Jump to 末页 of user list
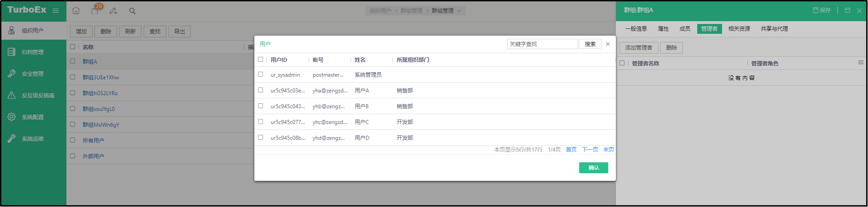 [608, 150]
